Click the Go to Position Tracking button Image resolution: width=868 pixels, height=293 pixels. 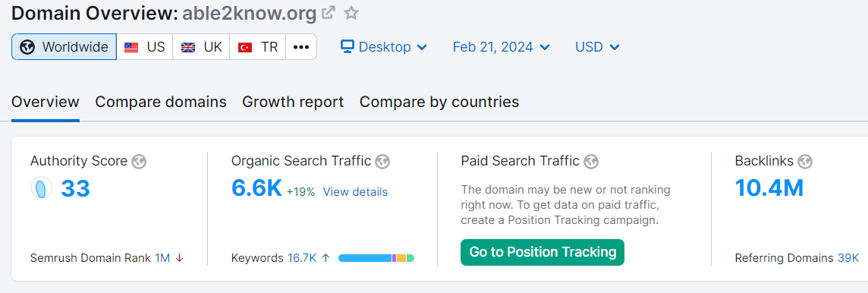click(542, 252)
